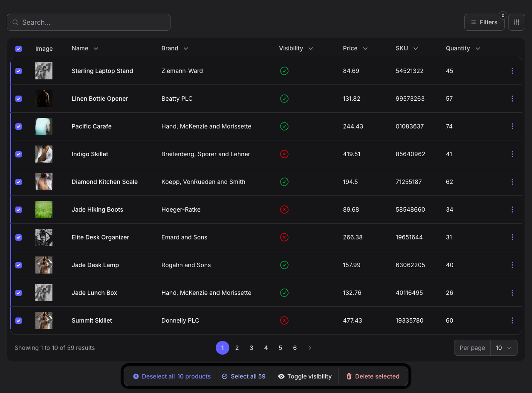Go to page 2
532x393 pixels.
[x=237, y=348]
